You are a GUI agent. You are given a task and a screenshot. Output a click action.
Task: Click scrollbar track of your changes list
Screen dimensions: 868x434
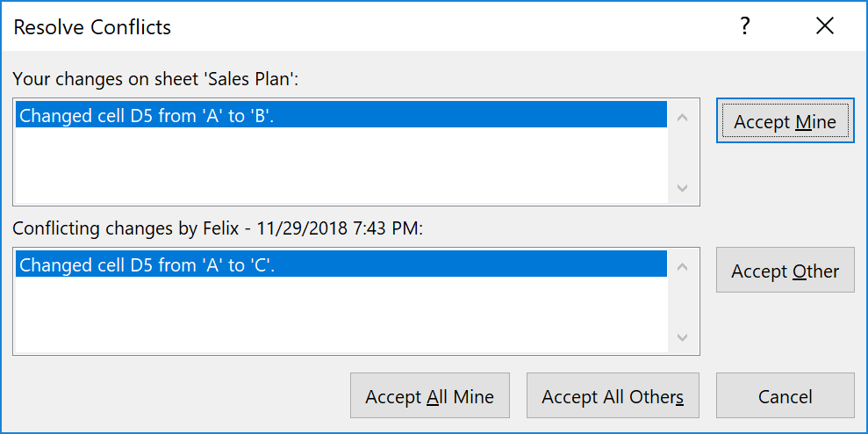tap(683, 152)
